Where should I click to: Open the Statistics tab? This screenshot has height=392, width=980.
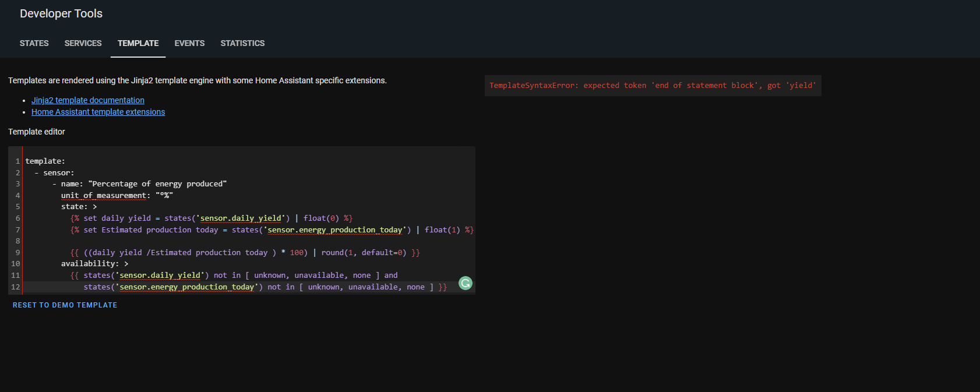tap(242, 43)
